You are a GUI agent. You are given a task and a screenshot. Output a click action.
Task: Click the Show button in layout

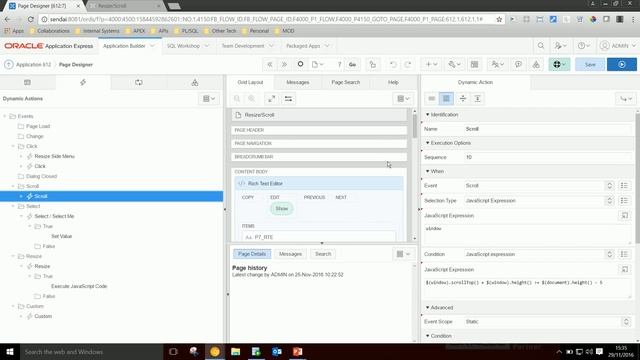tap(282, 209)
